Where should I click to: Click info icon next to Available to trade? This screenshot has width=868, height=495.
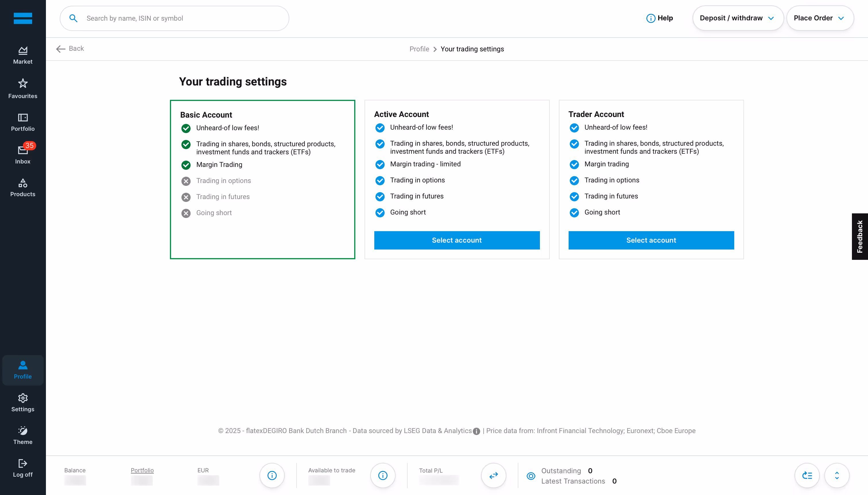click(x=382, y=475)
